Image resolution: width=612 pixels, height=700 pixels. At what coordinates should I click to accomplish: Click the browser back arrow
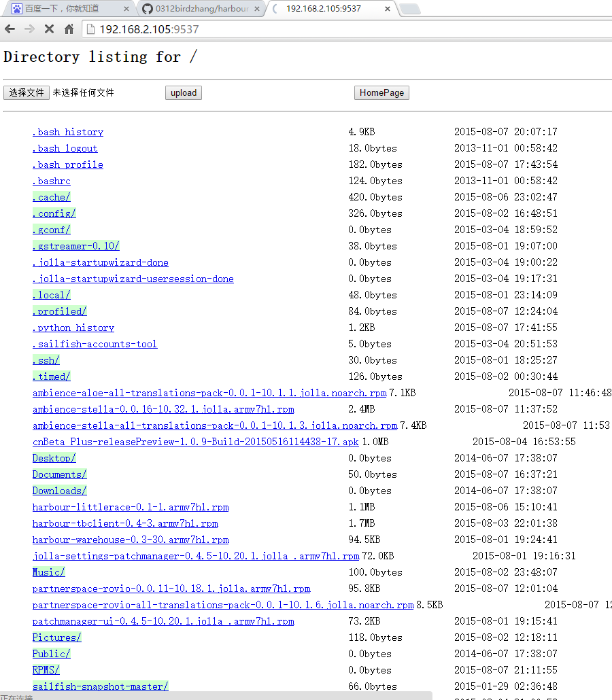click(x=10, y=29)
